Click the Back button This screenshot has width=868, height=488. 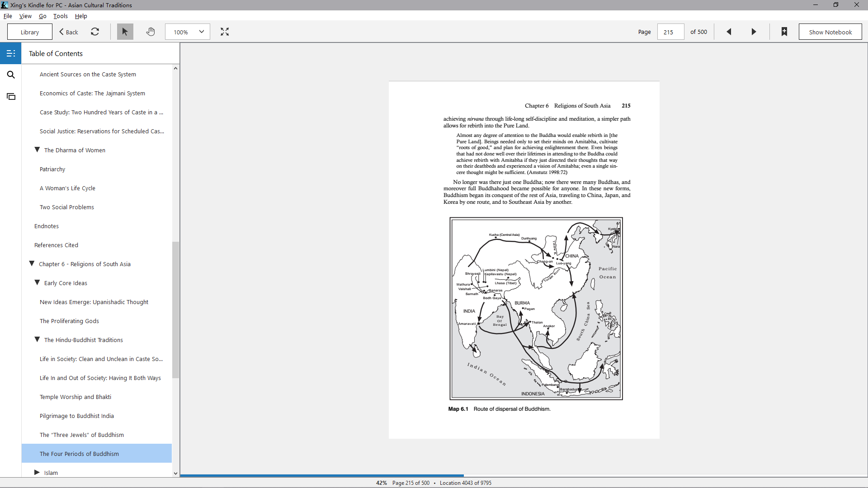(69, 32)
